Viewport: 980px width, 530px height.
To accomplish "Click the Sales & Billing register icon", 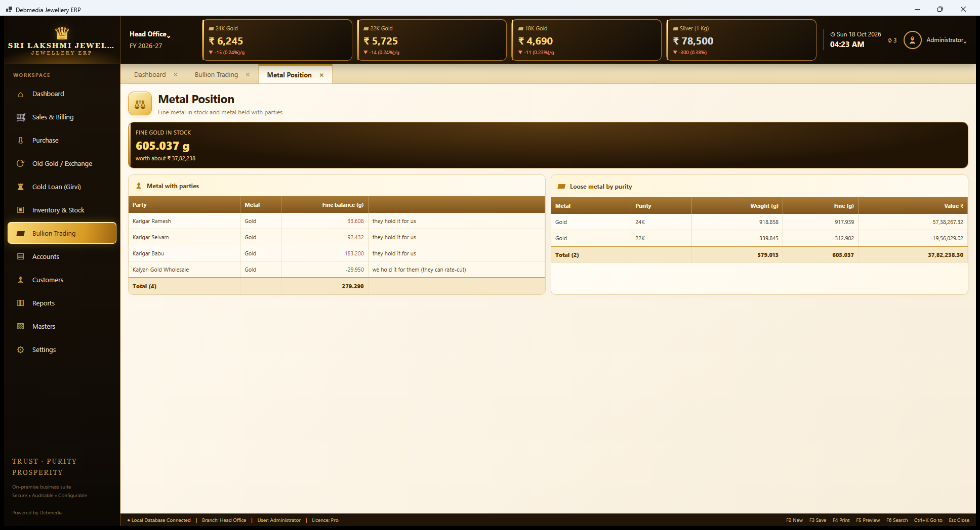I will [20, 117].
